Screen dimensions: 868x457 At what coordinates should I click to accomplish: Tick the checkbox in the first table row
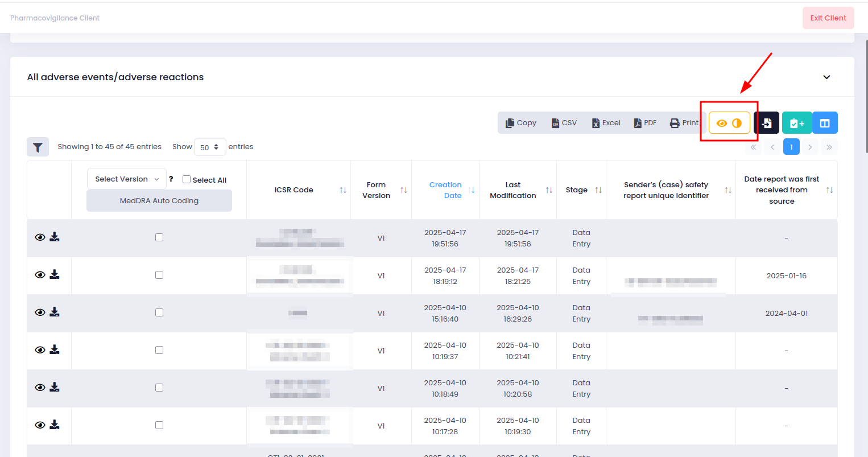[159, 237]
